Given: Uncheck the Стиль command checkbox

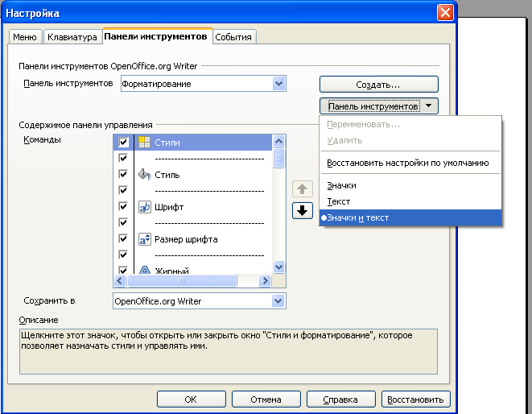Looking at the screenshot, I should point(123,174).
